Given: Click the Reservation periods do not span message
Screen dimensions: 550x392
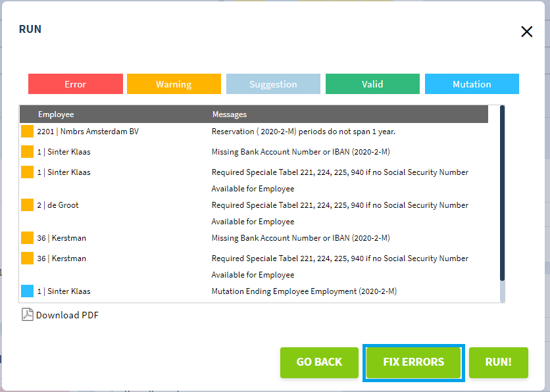Looking at the screenshot, I should click(303, 132).
